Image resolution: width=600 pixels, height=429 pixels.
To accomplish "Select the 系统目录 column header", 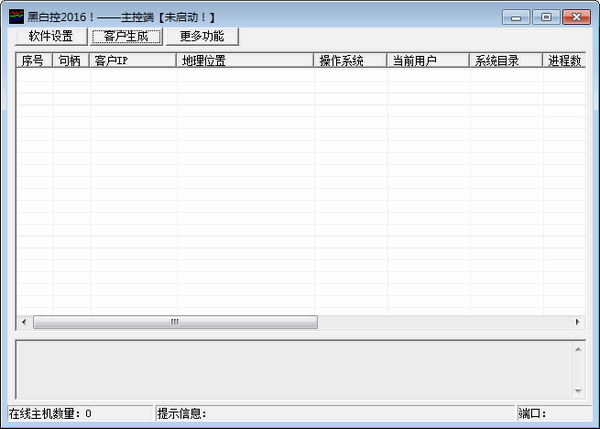I will coord(506,60).
